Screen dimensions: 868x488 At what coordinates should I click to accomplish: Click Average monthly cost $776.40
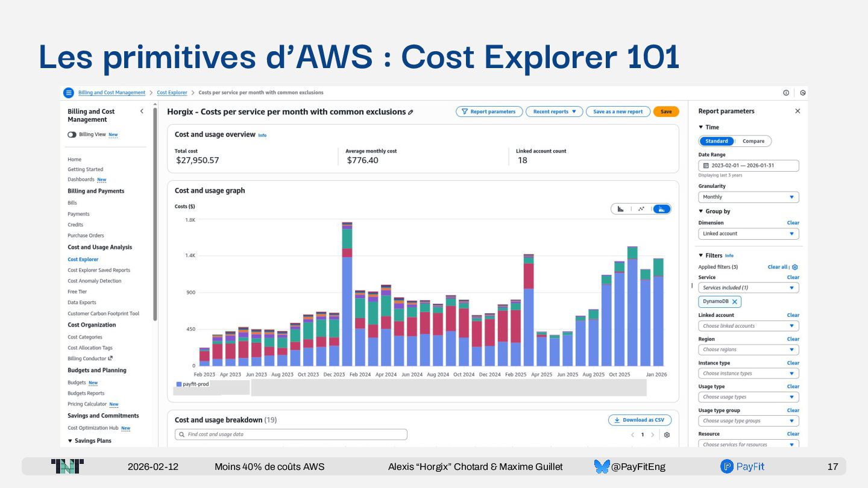363,161
